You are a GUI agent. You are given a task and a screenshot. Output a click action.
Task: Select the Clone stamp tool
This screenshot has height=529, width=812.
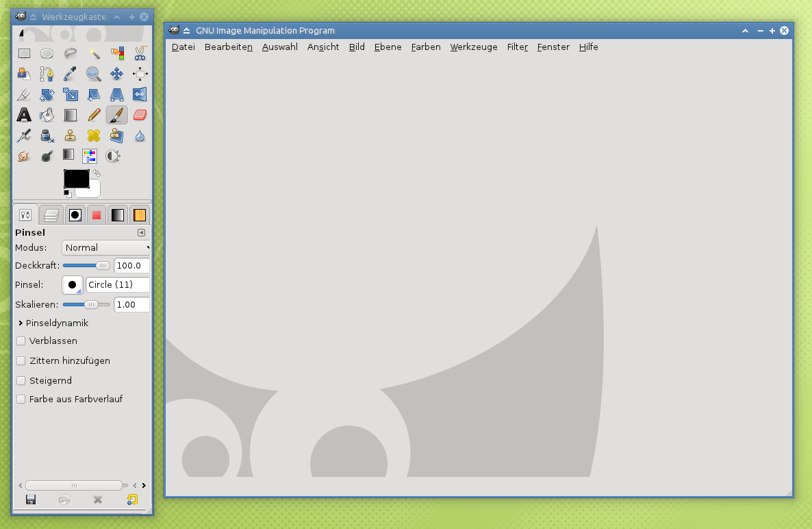click(x=71, y=136)
